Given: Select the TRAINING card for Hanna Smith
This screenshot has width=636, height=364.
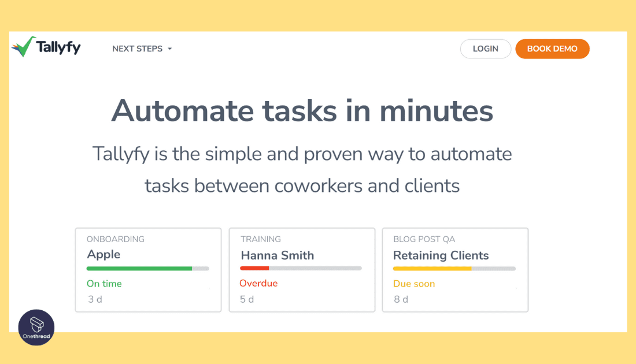Looking at the screenshot, I should [302, 269].
